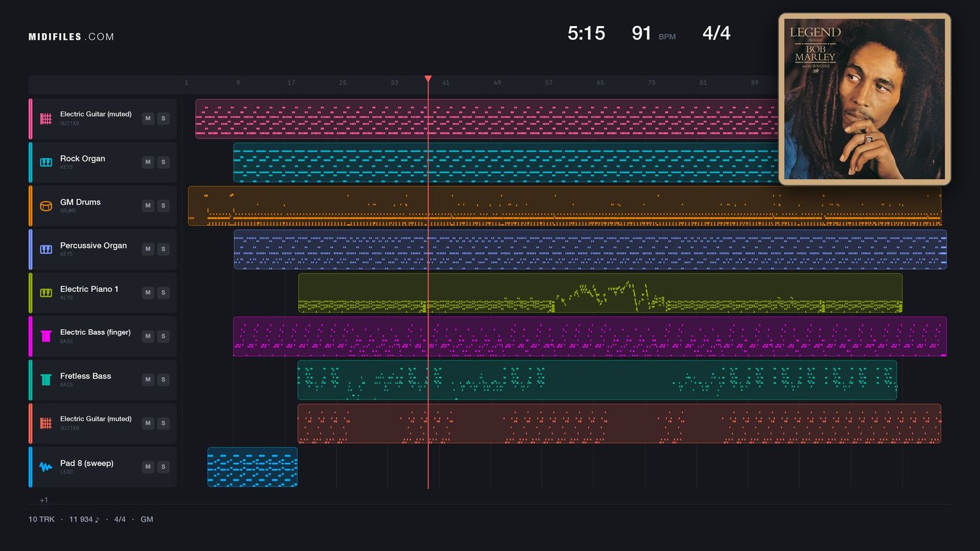Mute the Rock Organ track

[148, 162]
